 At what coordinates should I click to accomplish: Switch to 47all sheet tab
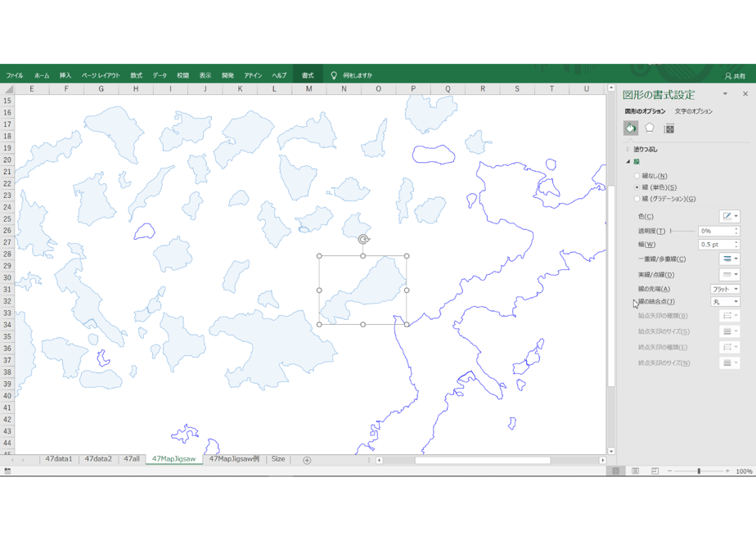point(132,459)
